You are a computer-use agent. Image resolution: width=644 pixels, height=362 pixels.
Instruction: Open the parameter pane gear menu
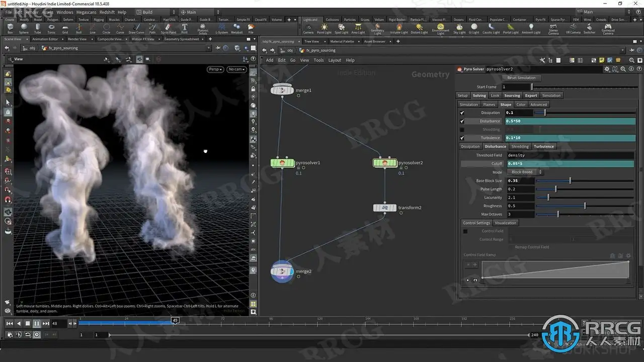coord(607,69)
